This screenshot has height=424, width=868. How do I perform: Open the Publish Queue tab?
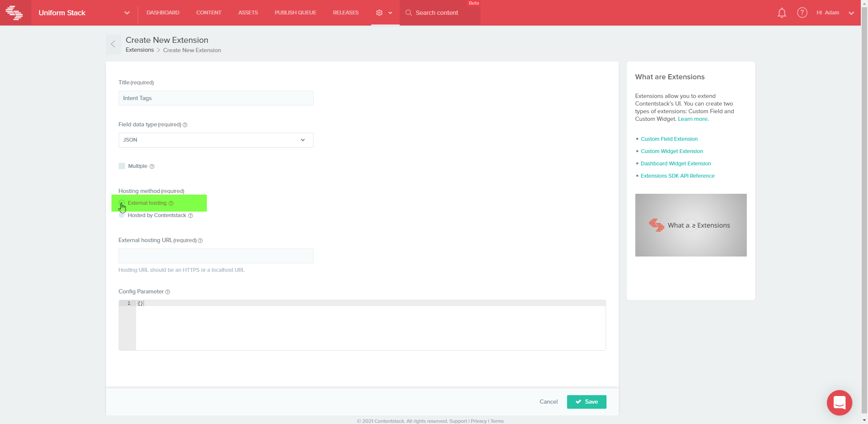[295, 13]
